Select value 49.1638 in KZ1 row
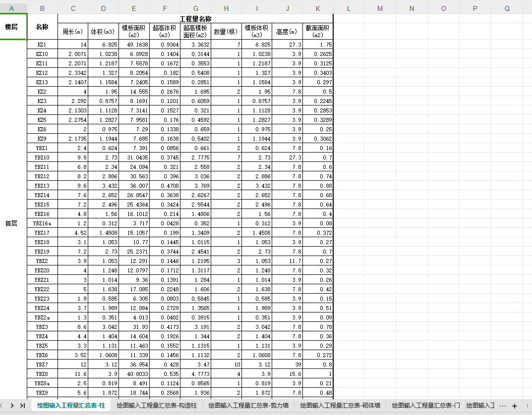The width and height of the screenshot is (532, 415). 134,45
